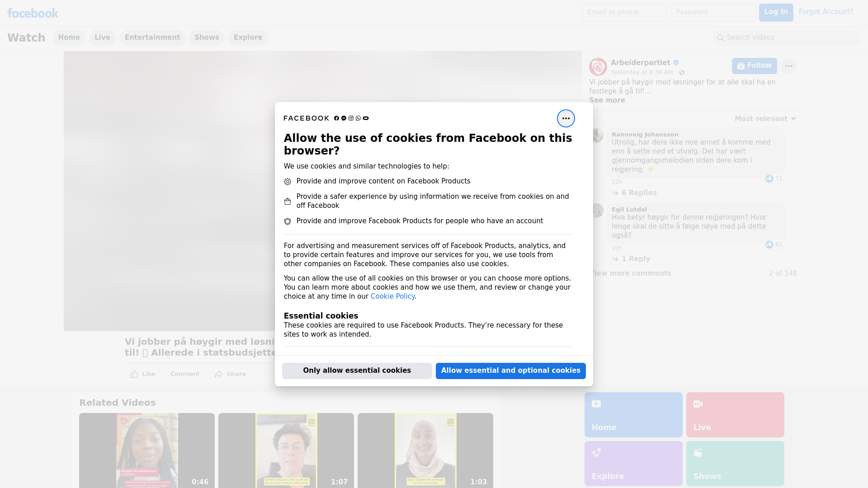Focus the Email or phone field
Screen dimensions: 868x488
[x=624, y=13]
